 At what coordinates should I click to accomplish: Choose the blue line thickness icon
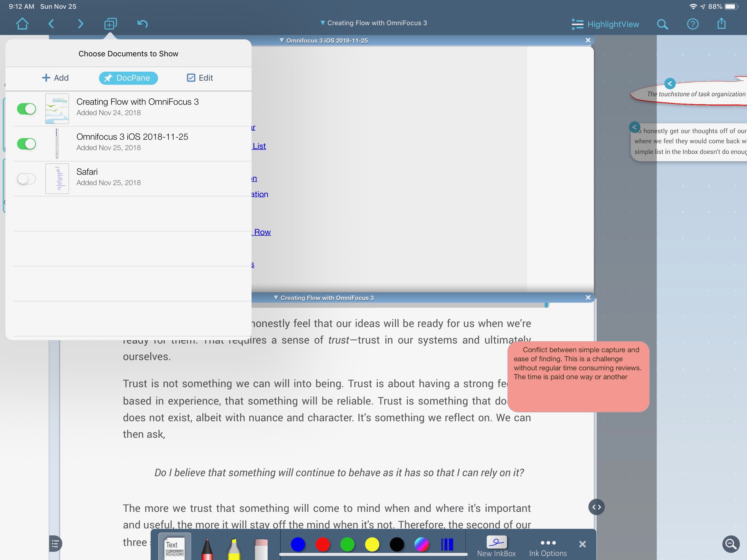point(447,544)
